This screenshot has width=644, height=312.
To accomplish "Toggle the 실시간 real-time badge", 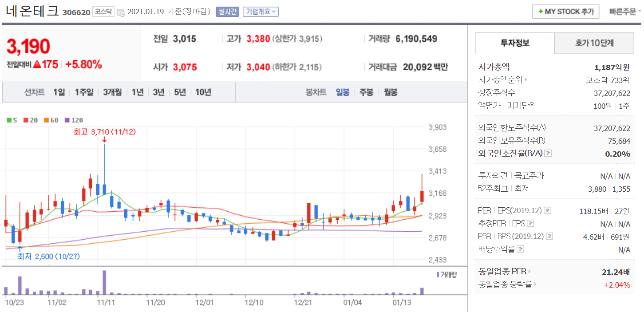I will (227, 12).
